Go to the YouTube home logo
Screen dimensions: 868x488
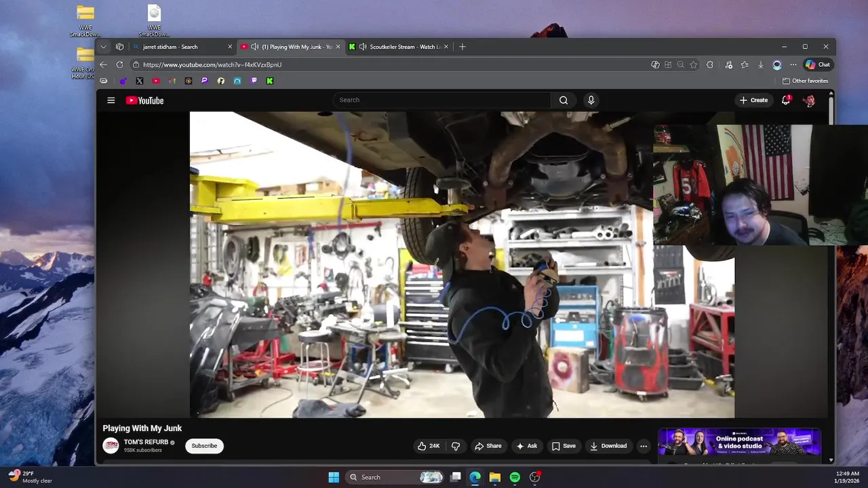click(144, 100)
